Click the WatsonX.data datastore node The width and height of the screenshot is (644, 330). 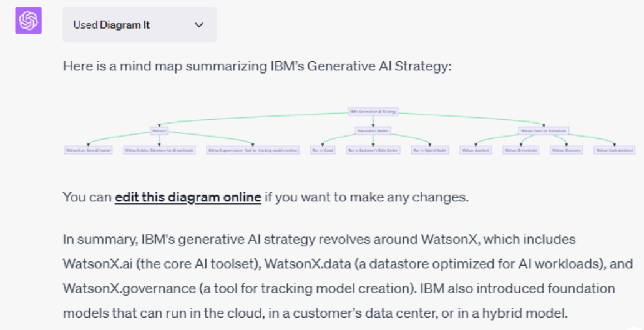(160, 150)
